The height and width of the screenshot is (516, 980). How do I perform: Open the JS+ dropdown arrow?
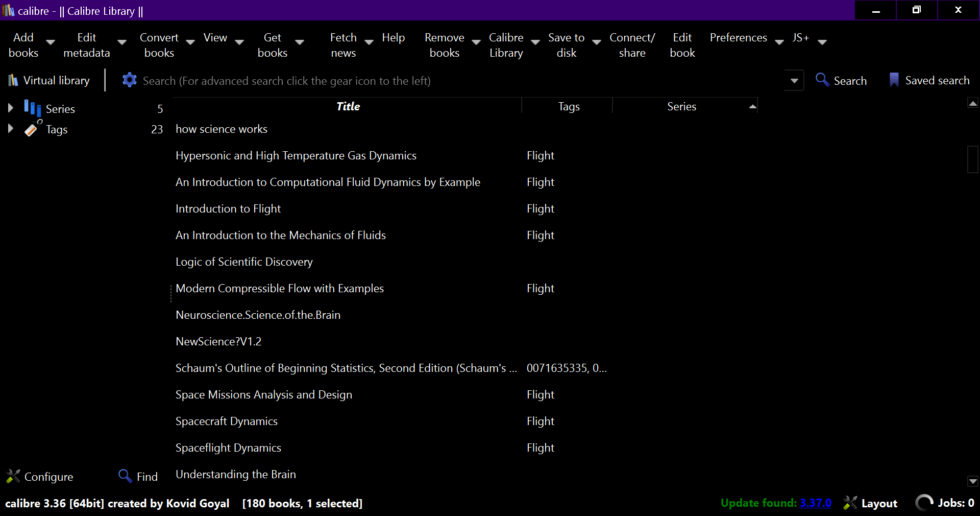pos(822,42)
